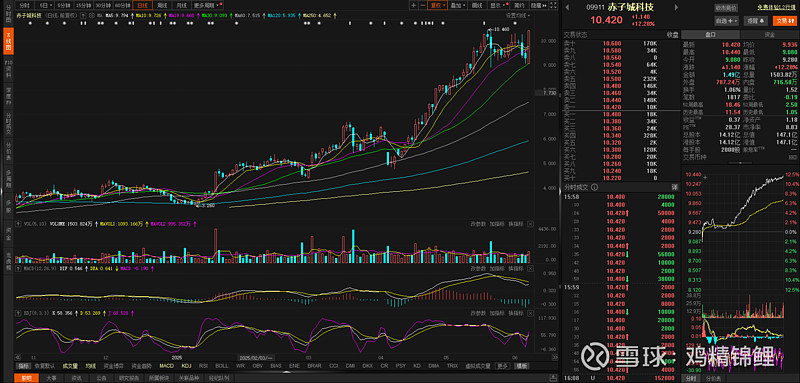This screenshot has height=383, width=800.
Task: Select the MACD indicator tab
Action: pyautogui.click(x=166, y=366)
